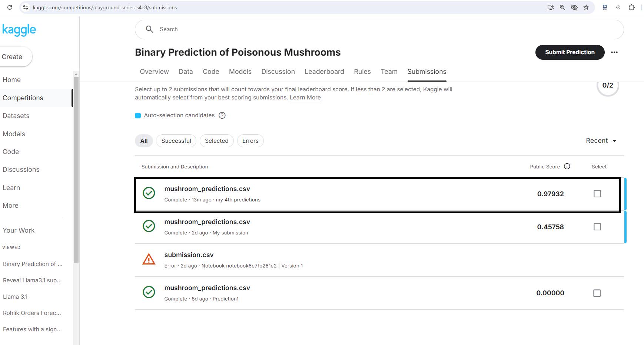Select the 0.97932 score submission checkbox
The image size is (644, 345).
pos(597,194)
